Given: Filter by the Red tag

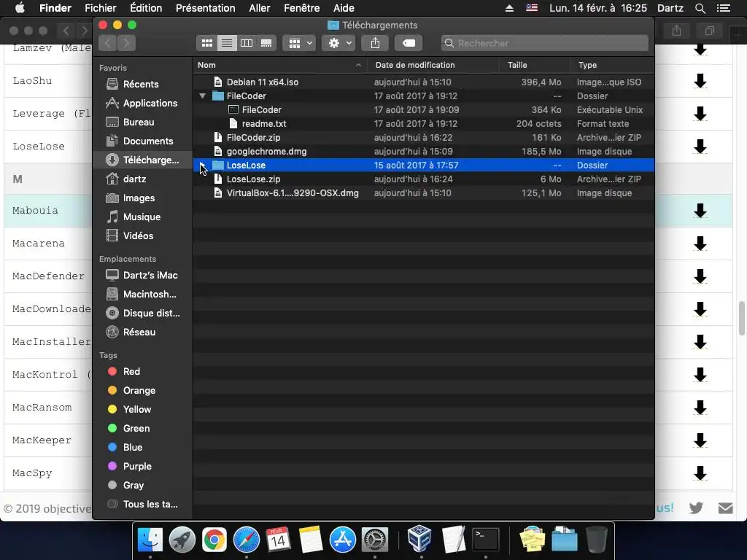Looking at the screenshot, I should [x=143, y=371].
